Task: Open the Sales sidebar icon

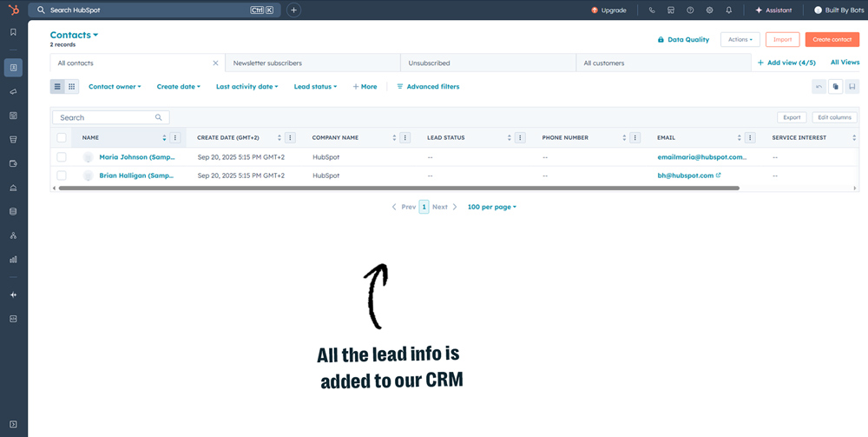Action: [13, 140]
